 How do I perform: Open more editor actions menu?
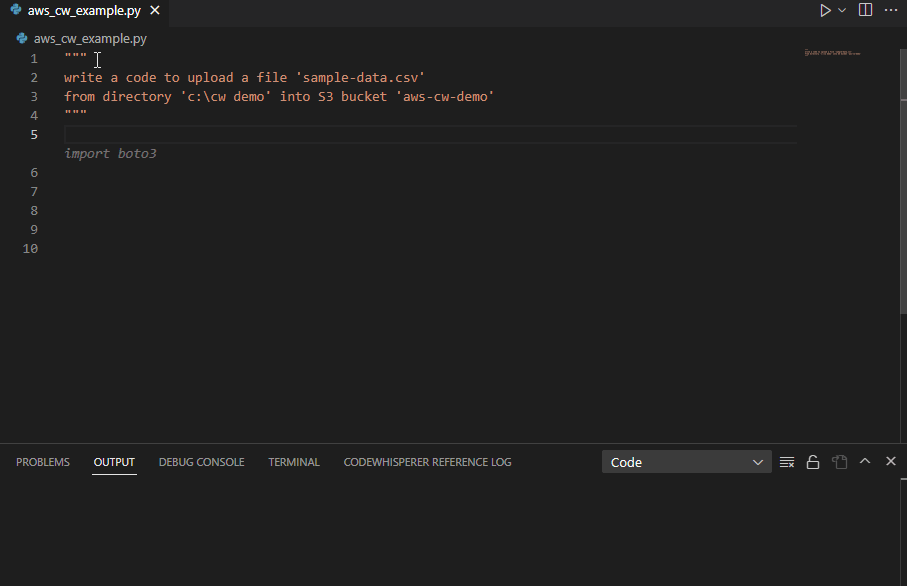pyautogui.click(x=890, y=10)
